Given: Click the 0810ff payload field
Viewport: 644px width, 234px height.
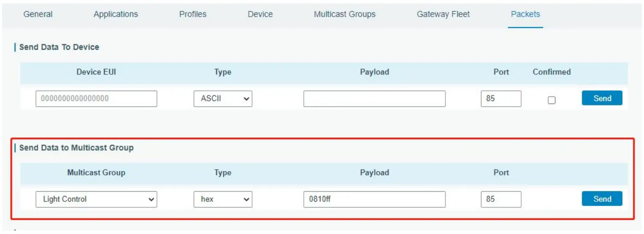Looking at the screenshot, I should point(374,199).
